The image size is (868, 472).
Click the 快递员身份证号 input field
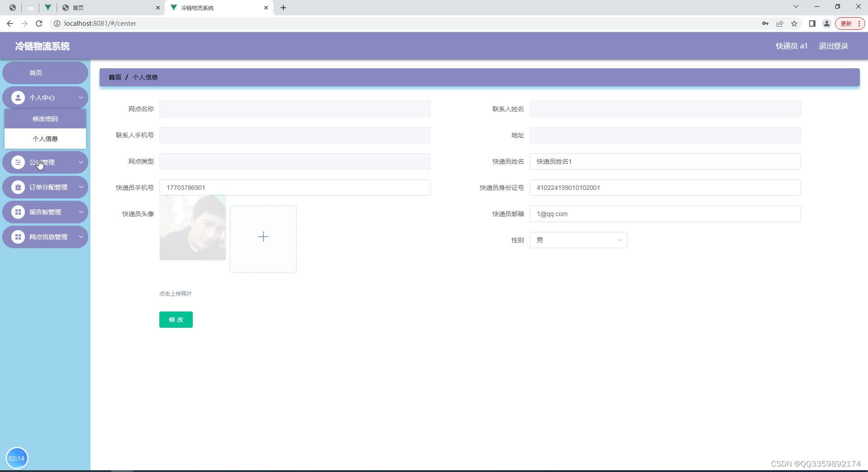point(665,188)
